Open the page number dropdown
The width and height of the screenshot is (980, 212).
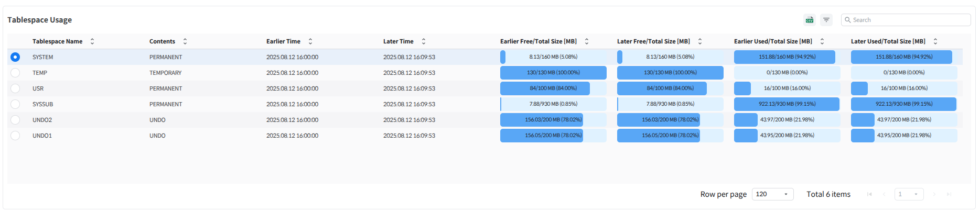point(909,194)
